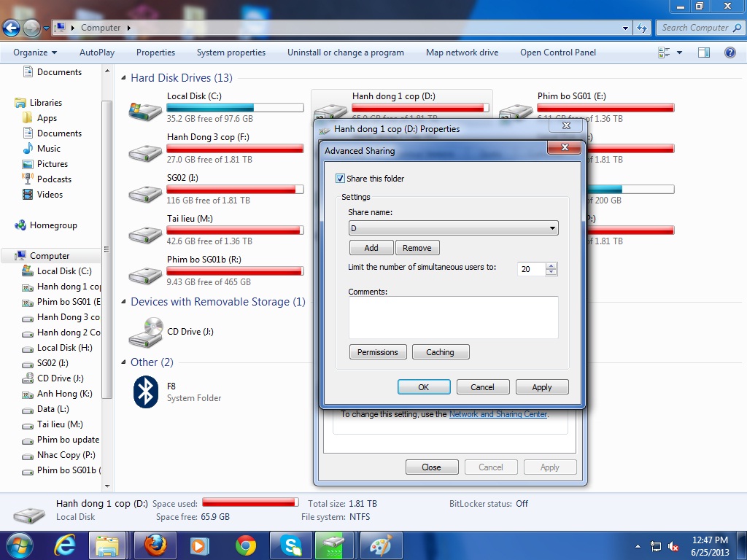Image resolution: width=747 pixels, height=560 pixels.
Task: Click Uninstall or change a program
Action: 345,52
